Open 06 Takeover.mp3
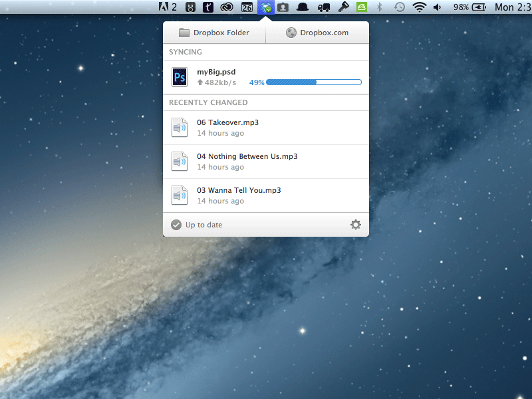 click(266, 128)
